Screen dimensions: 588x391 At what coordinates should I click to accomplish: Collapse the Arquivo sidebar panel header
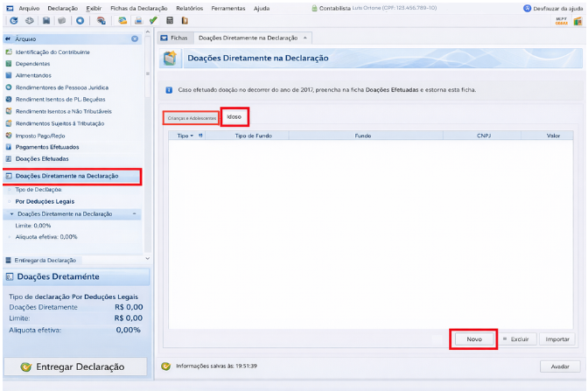coord(135,39)
